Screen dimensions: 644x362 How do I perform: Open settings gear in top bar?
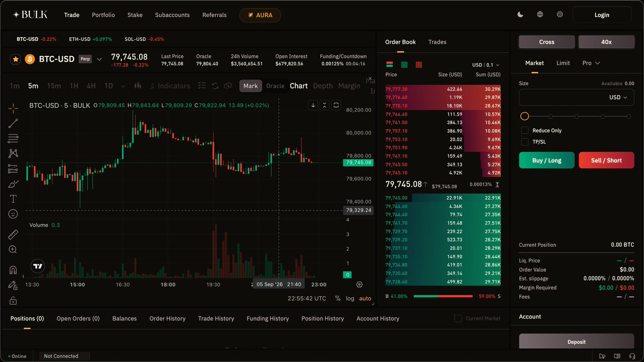560,14
